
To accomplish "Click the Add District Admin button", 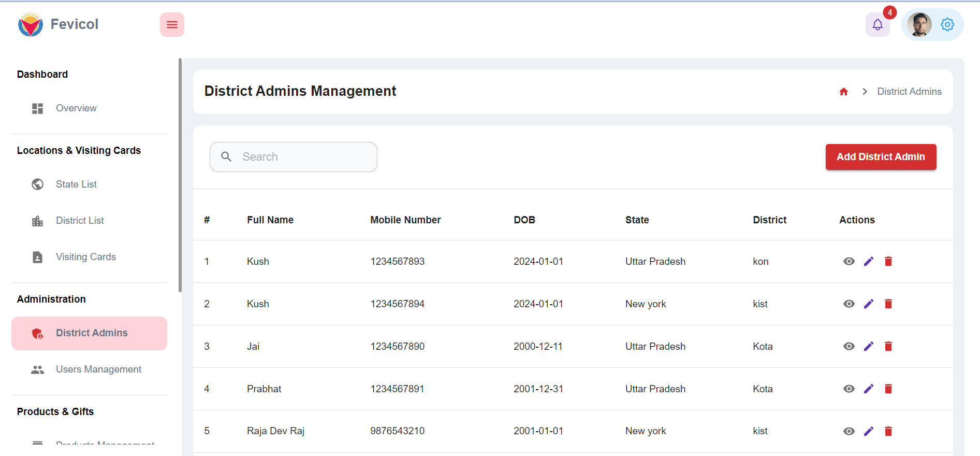I will 881,157.
